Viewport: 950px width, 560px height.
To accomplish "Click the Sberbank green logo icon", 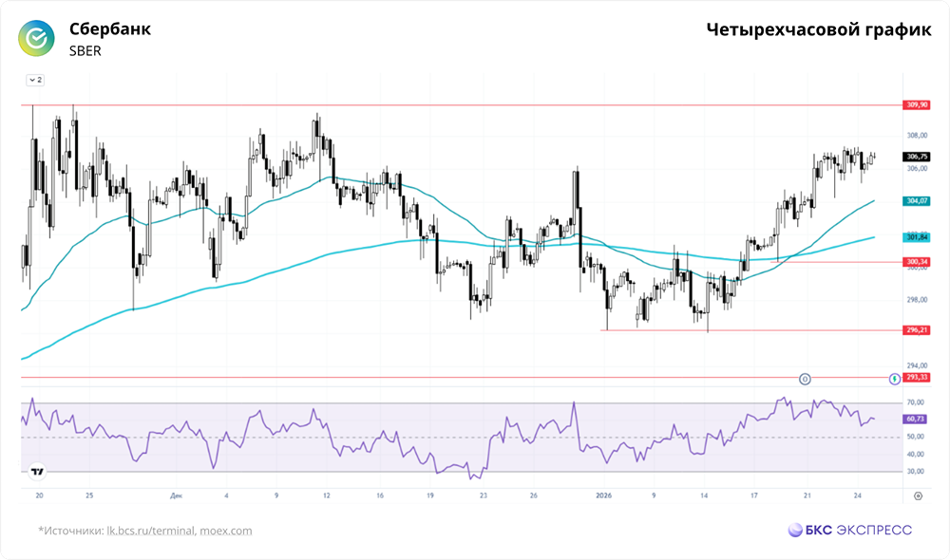I will [x=36, y=39].
